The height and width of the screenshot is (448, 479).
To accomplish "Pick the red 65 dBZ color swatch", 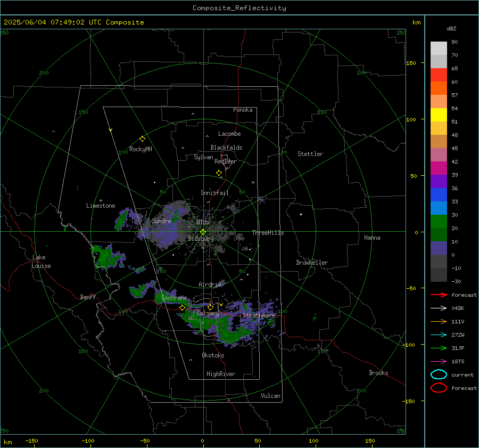I will coord(439,75).
